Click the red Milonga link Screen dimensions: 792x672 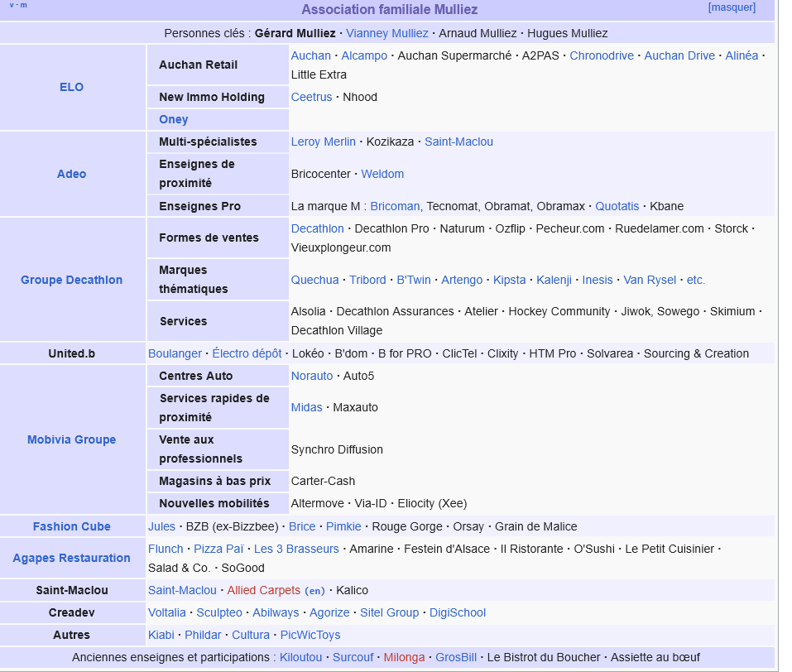(x=404, y=657)
